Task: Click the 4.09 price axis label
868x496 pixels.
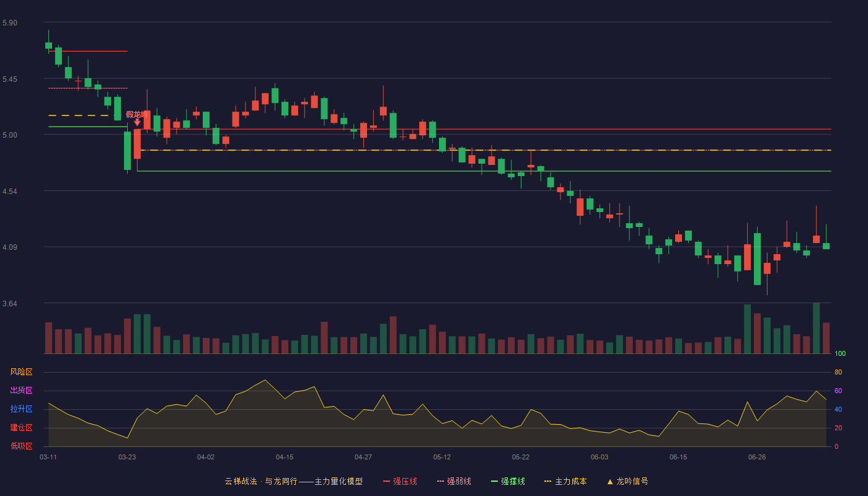Action: (10, 247)
